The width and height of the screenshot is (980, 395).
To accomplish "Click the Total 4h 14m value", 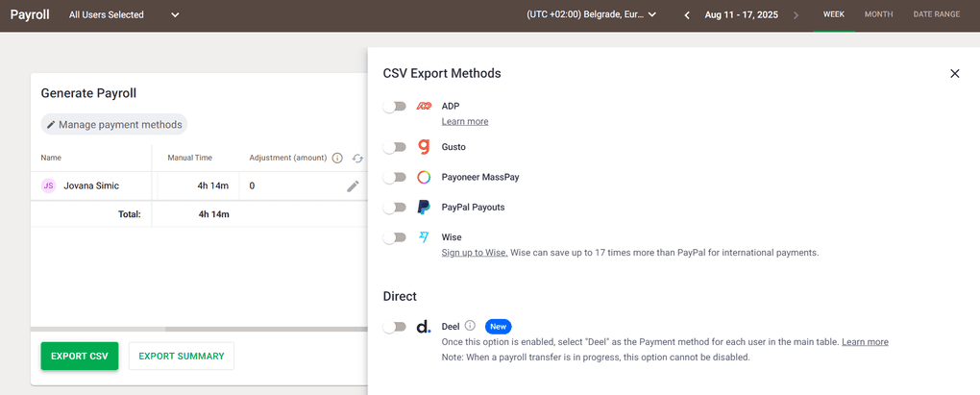I will (213, 214).
